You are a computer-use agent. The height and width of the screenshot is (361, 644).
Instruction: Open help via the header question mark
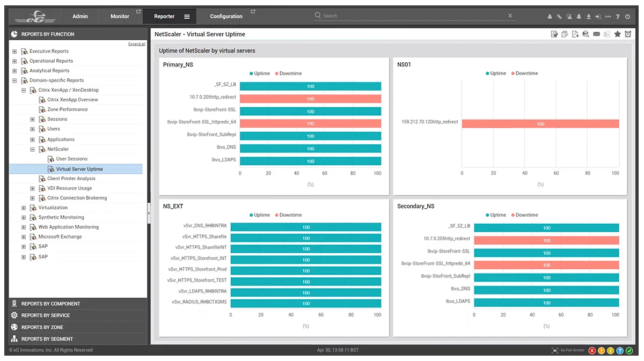pos(618,17)
